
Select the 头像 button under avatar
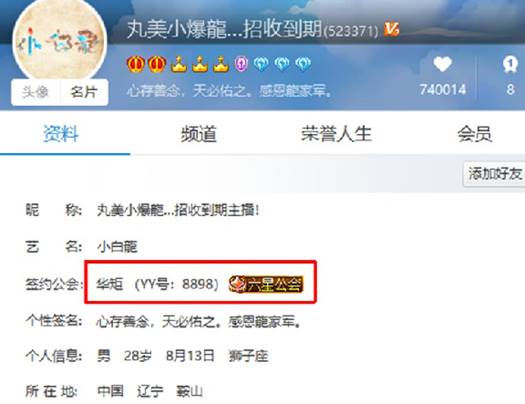pyautogui.click(x=35, y=92)
